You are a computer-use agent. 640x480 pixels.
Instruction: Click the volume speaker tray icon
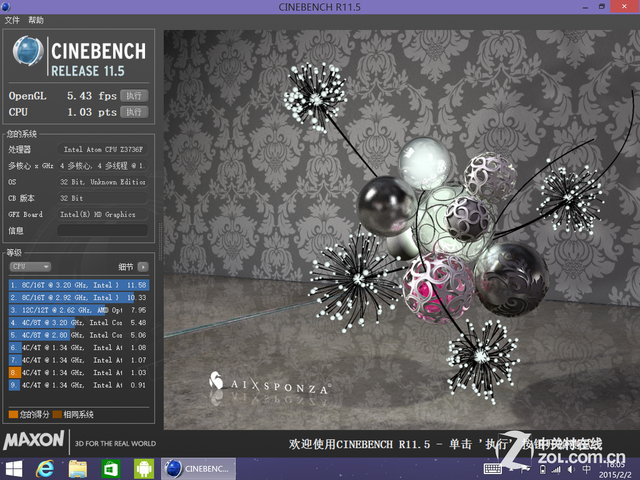pos(571,470)
